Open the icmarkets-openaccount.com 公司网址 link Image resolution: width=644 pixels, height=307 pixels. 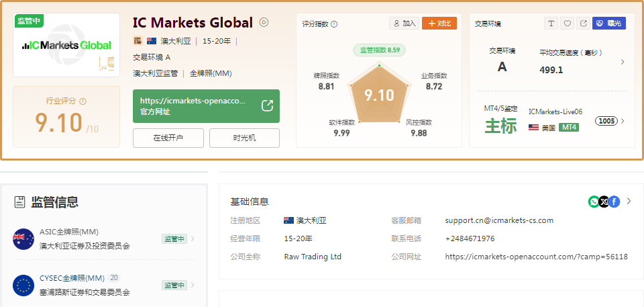[537, 257]
